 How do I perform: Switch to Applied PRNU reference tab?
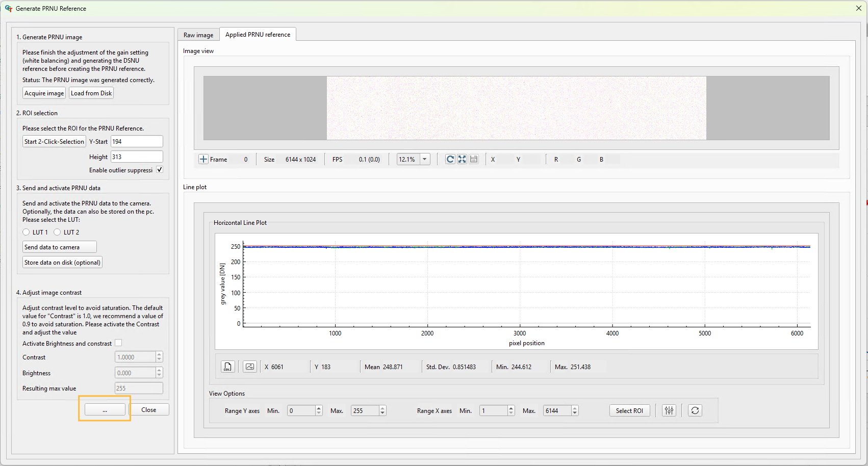tap(258, 34)
